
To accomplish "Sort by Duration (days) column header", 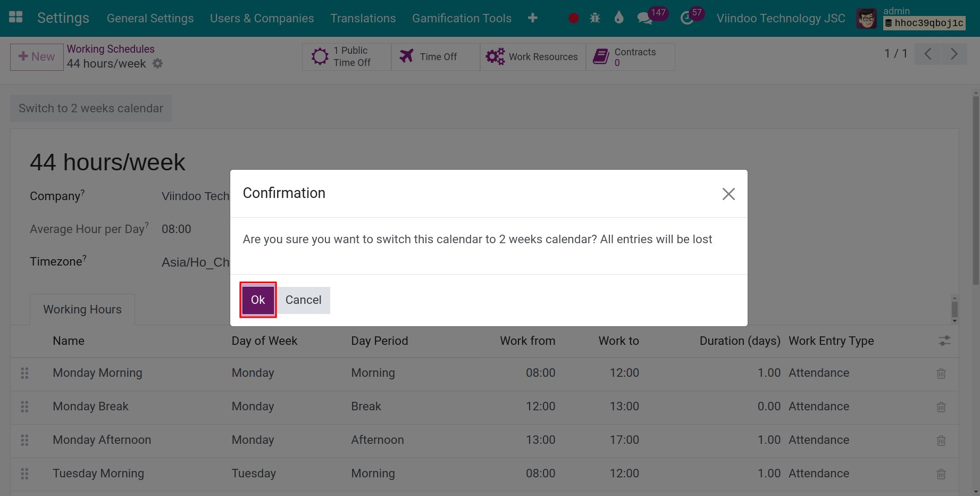I will [x=740, y=341].
